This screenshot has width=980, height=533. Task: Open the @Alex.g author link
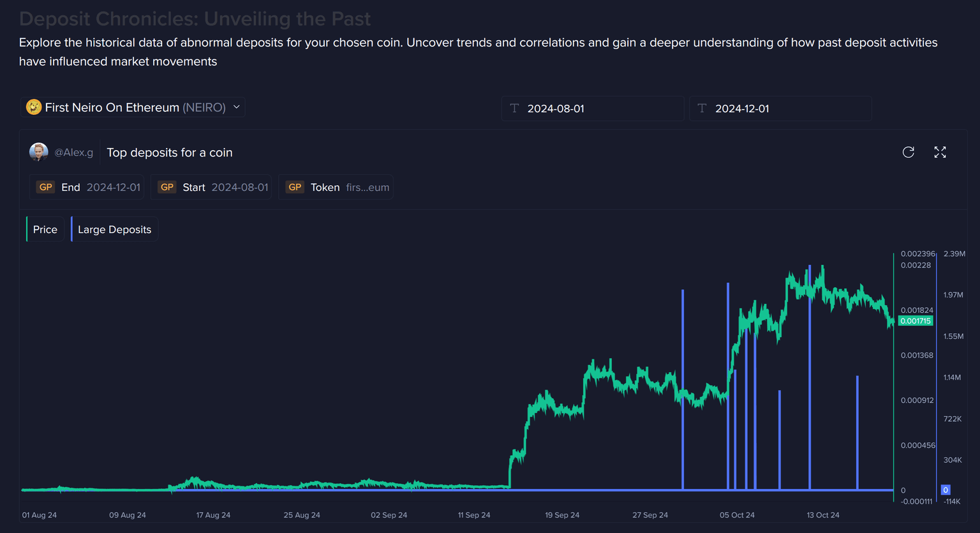pyautogui.click(x=73, y=153)
